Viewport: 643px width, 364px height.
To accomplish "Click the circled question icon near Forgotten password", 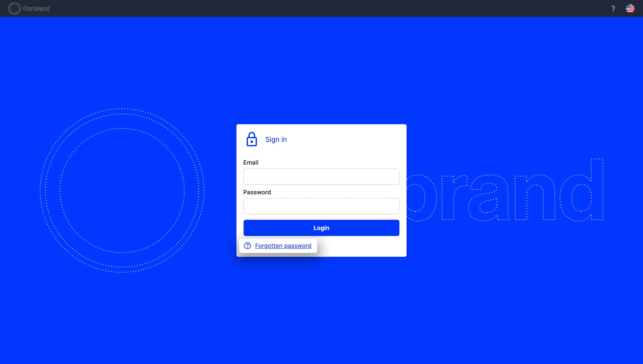I will [247, 246].
